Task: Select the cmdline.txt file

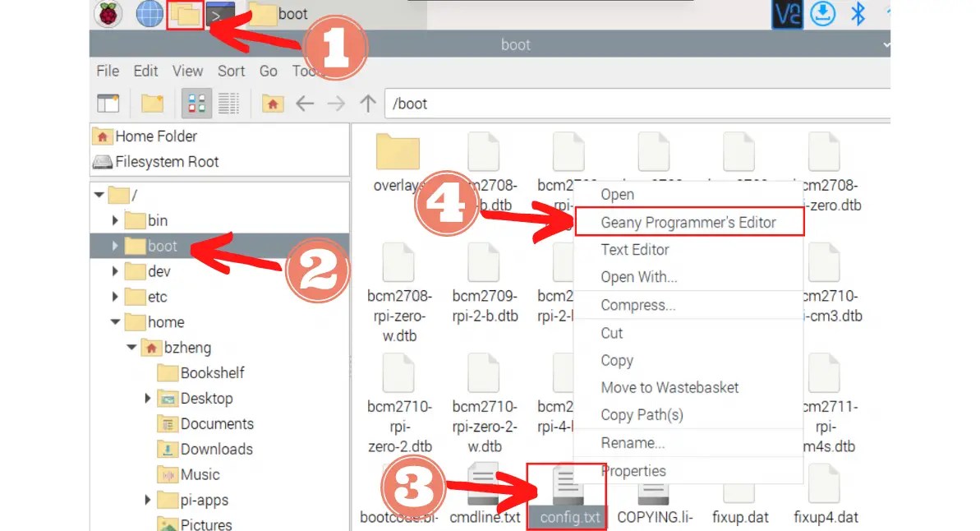Action: (485, 494)
